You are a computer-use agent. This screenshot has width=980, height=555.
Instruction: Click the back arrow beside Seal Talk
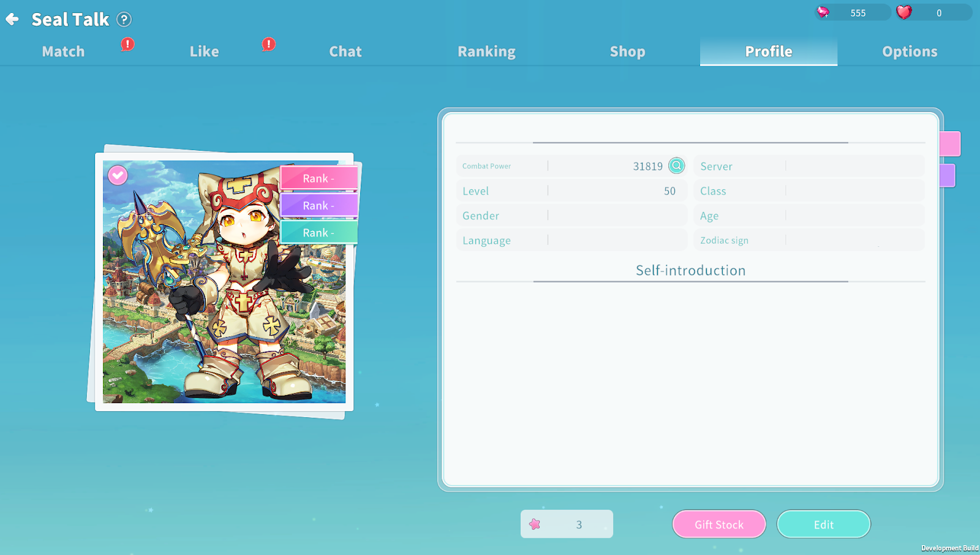tap(12, 20)
